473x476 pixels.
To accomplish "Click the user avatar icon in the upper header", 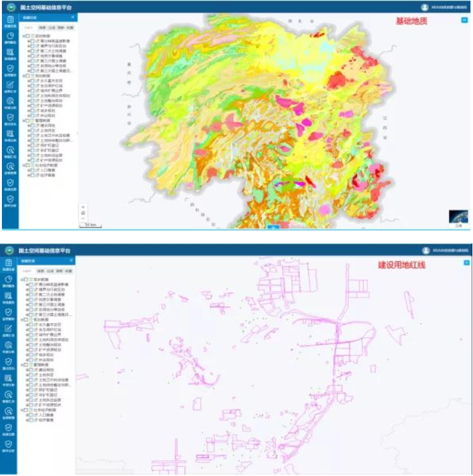I will [424, 6].
